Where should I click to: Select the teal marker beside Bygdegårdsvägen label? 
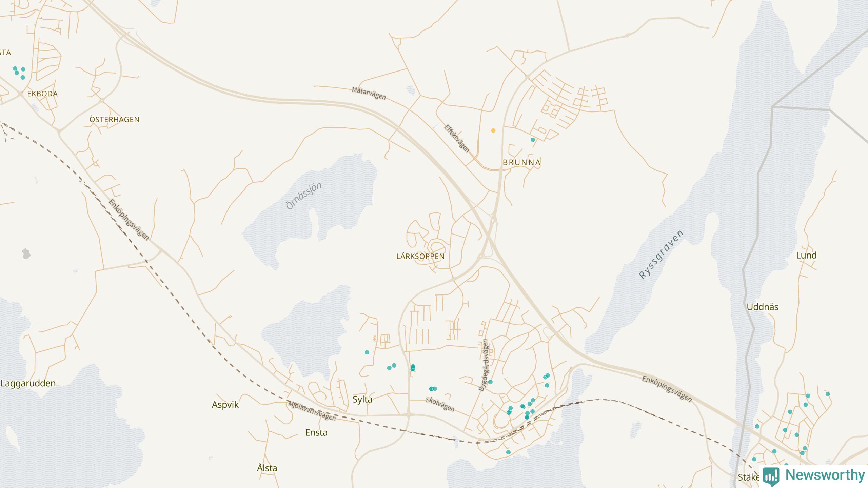[x=490, y=382]
